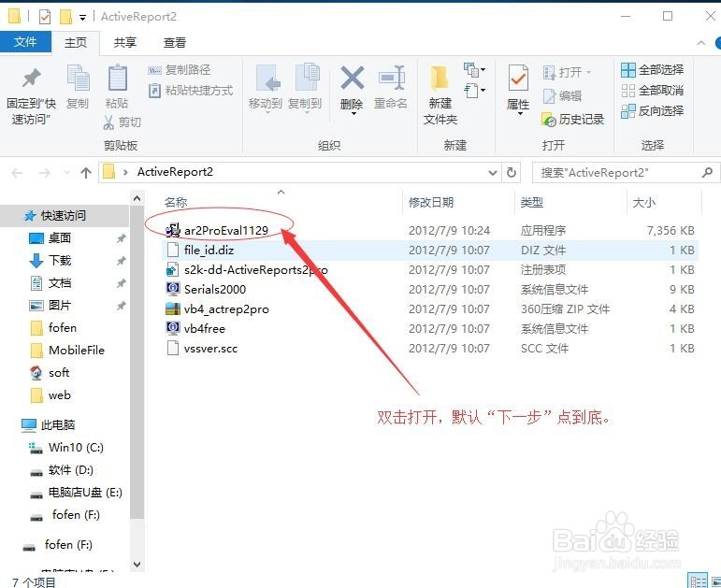Screen dimensions: 721x588
Task: Open the Open (打开) dropdown in ribbon
Action: tap(588, 72)
